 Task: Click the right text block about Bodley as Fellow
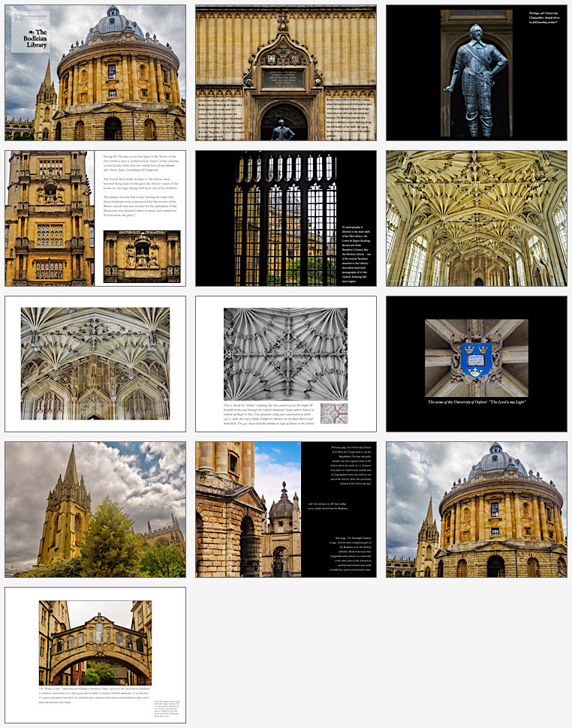pyautogui.click(x=348, y=118)
